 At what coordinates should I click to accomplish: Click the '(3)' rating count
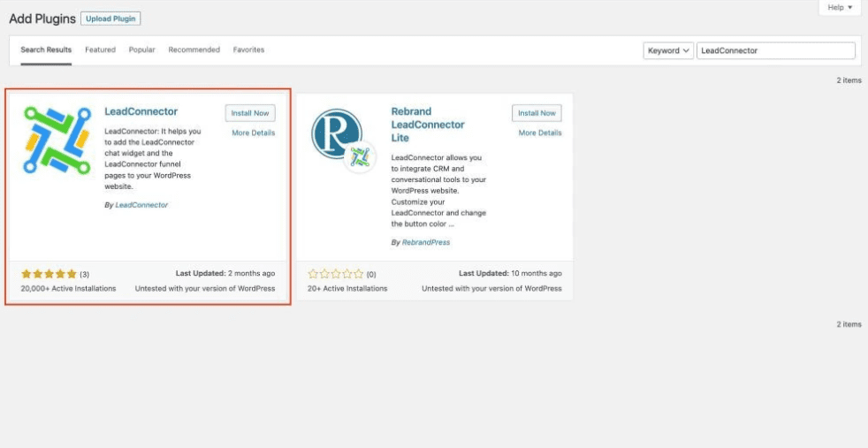point(85,274)
